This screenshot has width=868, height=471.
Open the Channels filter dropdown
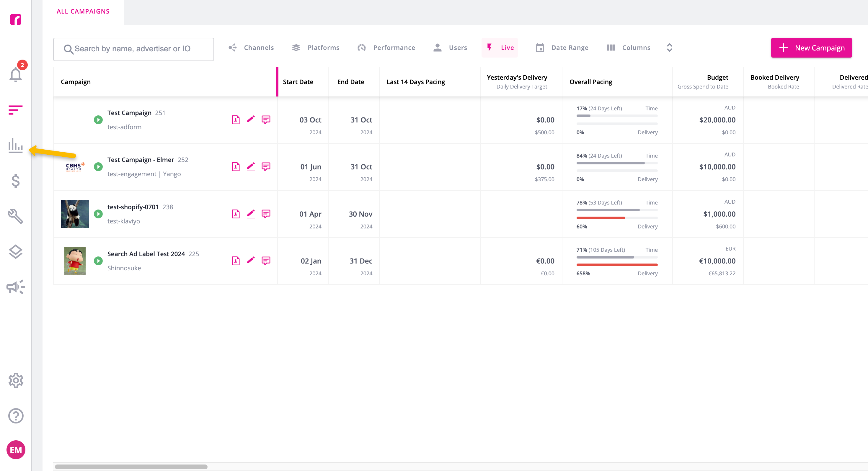(251, 48)
